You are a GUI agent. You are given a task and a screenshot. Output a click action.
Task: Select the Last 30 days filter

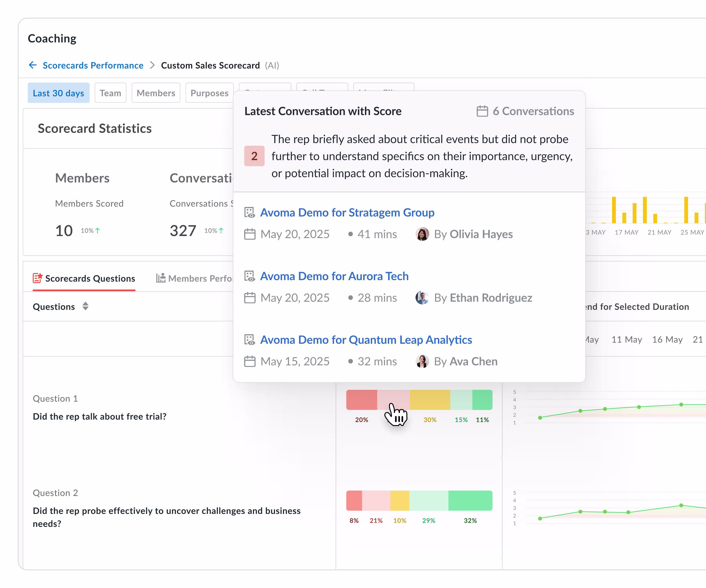tap(58, 93)
